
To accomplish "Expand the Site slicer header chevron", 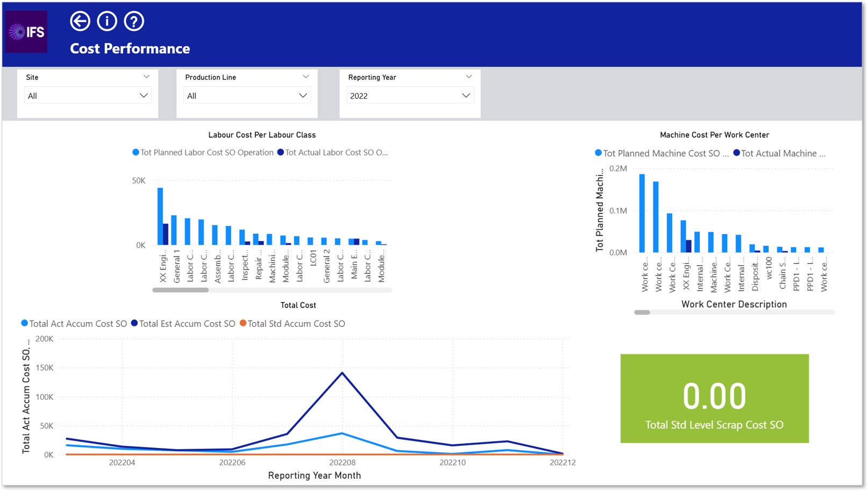I will click(146, 77).
